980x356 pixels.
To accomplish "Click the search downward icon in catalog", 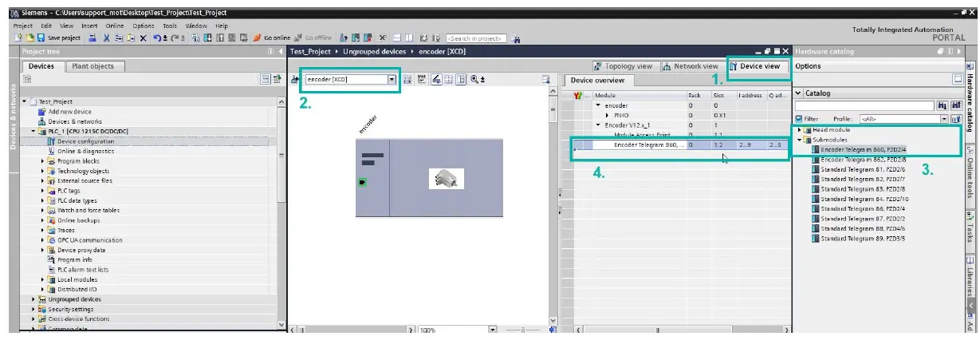I will [943, 105].
